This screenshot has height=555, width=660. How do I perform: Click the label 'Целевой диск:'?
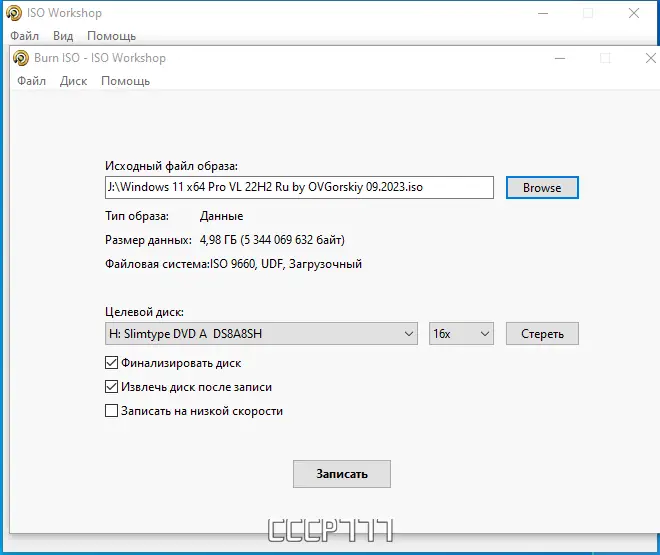coord(144,312)
